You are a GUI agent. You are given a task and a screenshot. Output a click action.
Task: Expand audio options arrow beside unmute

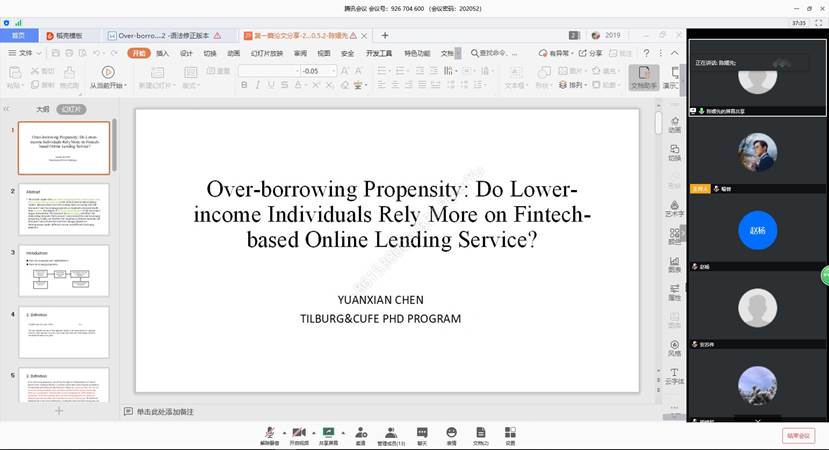click(x=282, y=432)
